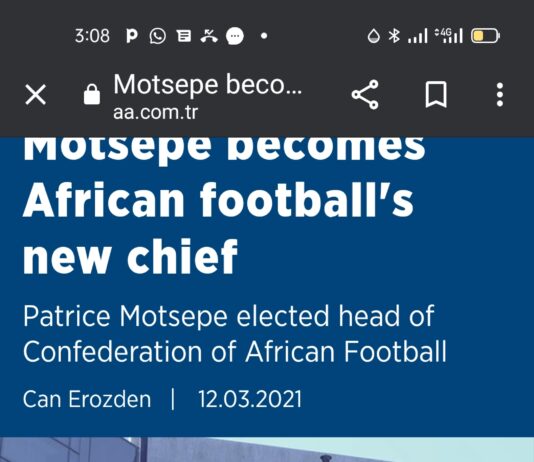Tap the WhatsApp notification icon

[158, 36]
